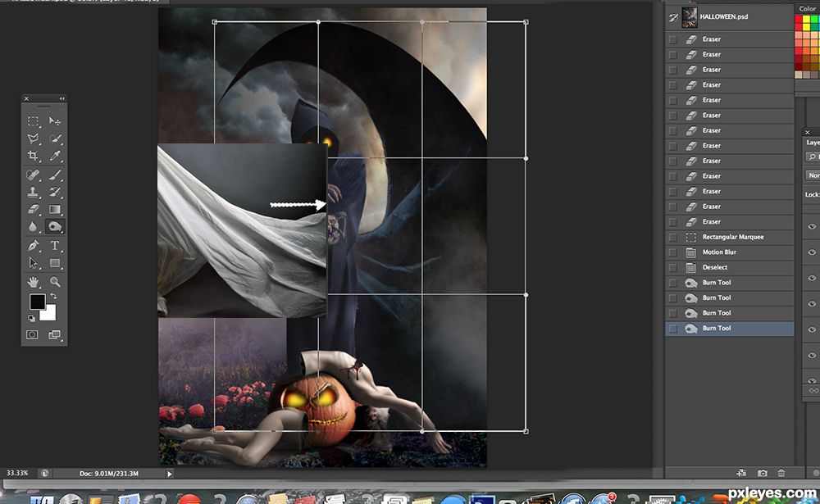Open the Color panel tab
Screen dimensions: 820x504
point(808,8)
